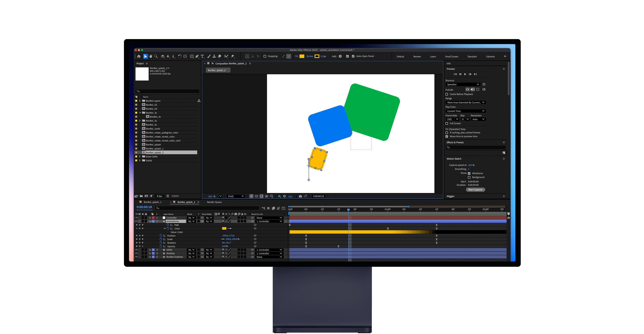The image size is (644, 334).
Task: Open the Play From Current Time dropdown
Action: point(465,111)
